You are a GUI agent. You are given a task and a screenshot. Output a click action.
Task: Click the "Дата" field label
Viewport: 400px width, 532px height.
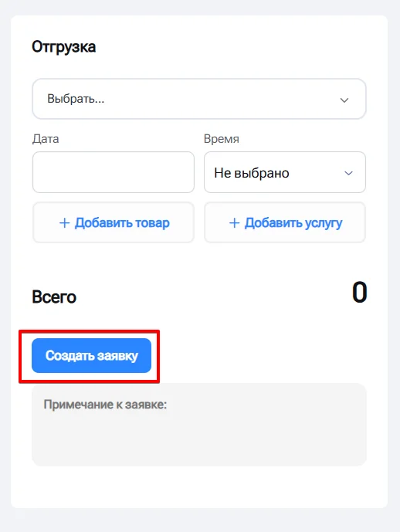coord(46,139)
